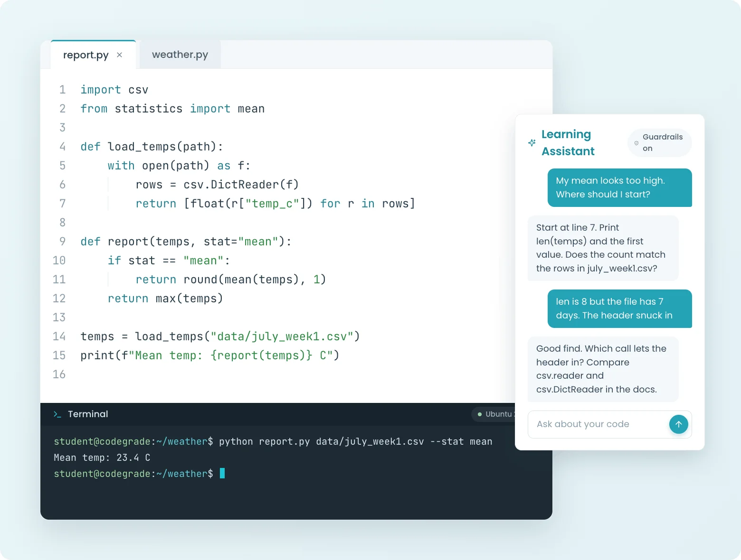Screen dimensions: 741x560
Task: Click the Terminal prompt icon
Action: click(57, 414)
